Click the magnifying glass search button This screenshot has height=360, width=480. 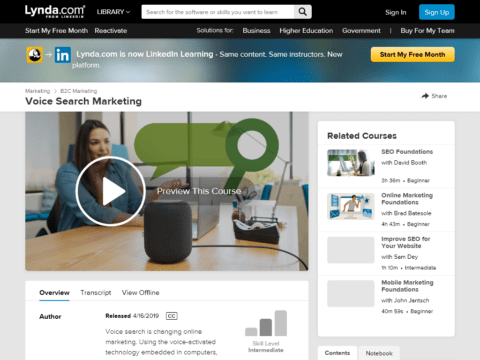pos(303,12)
